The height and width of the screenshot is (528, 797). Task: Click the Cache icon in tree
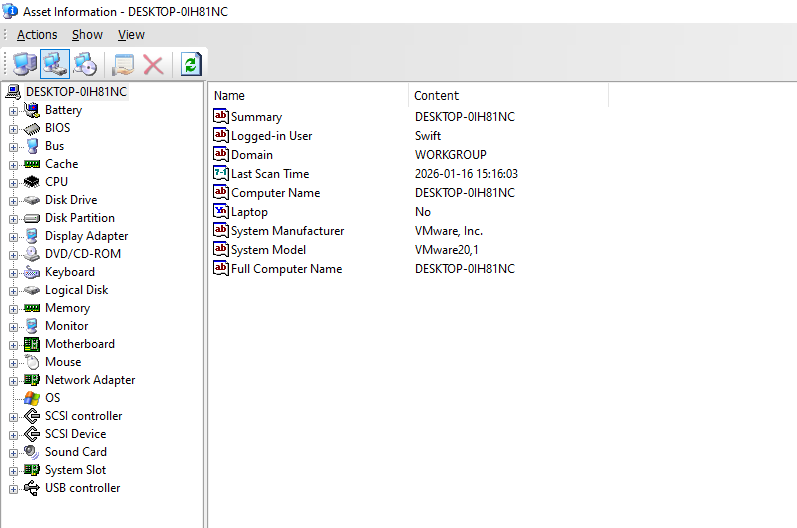[32, 164]
